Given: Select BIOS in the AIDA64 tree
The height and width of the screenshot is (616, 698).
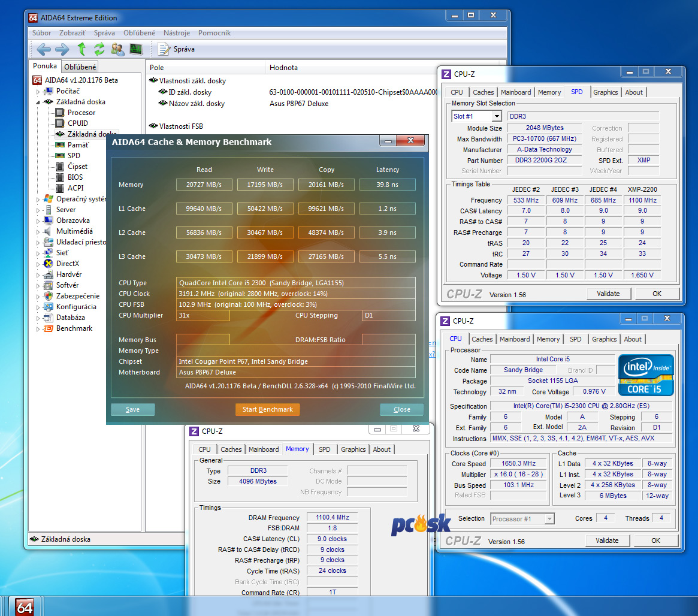Looking at the screenshot, I should [x=75, y=177].
